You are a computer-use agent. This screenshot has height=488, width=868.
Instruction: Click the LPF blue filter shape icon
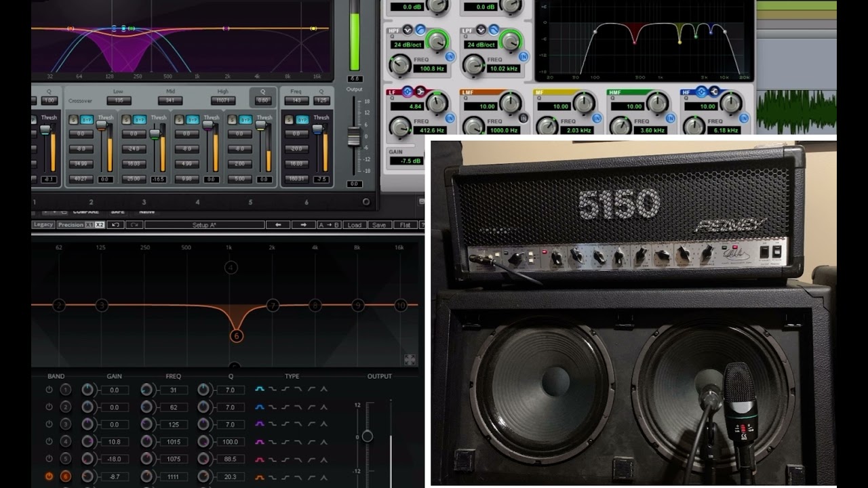click(494, 30)
